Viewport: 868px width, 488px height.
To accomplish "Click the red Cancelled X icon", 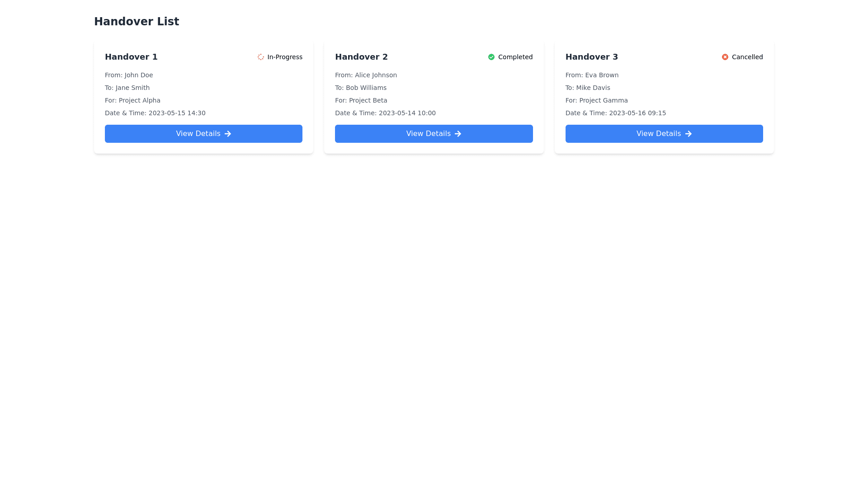I will (x=725, y=57).
